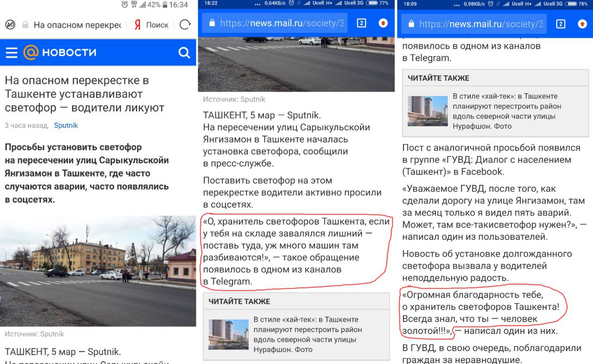Tap the search magnifier icon in Новости header

coord(184,53)
